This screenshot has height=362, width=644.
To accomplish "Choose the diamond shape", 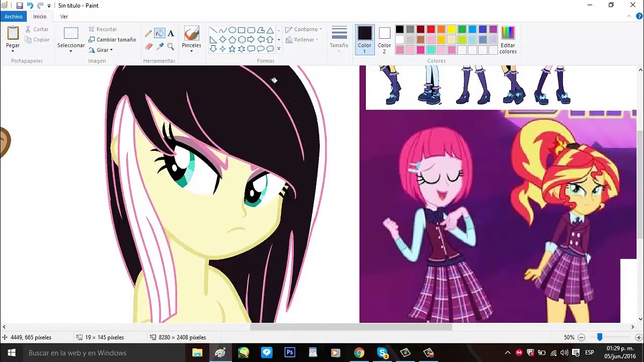I will click(x=222, y=40).
